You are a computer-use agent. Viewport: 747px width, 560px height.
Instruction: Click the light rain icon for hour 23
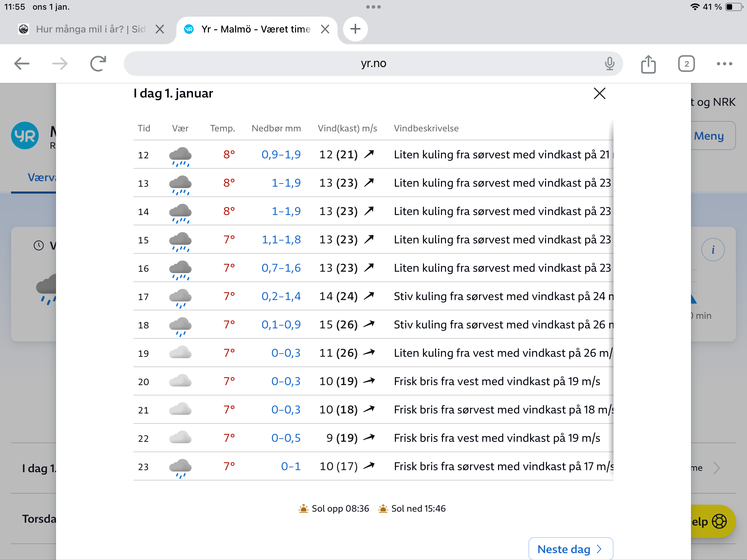180,468
